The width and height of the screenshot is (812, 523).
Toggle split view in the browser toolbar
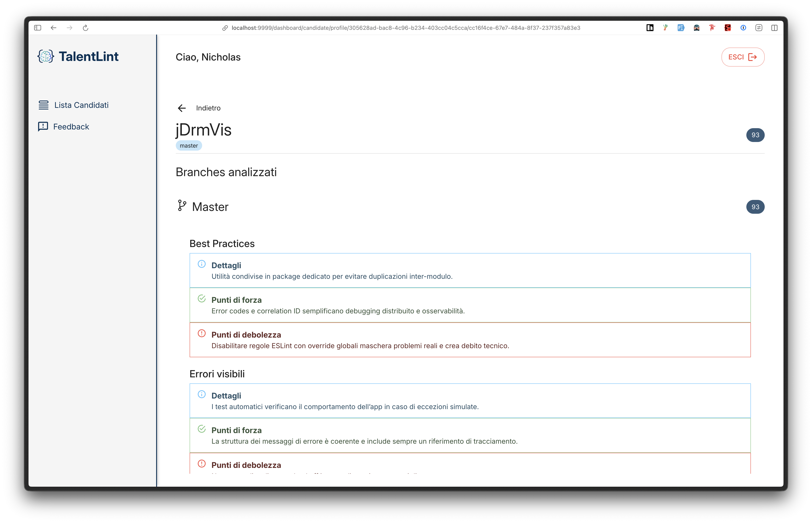coord(775,28)
